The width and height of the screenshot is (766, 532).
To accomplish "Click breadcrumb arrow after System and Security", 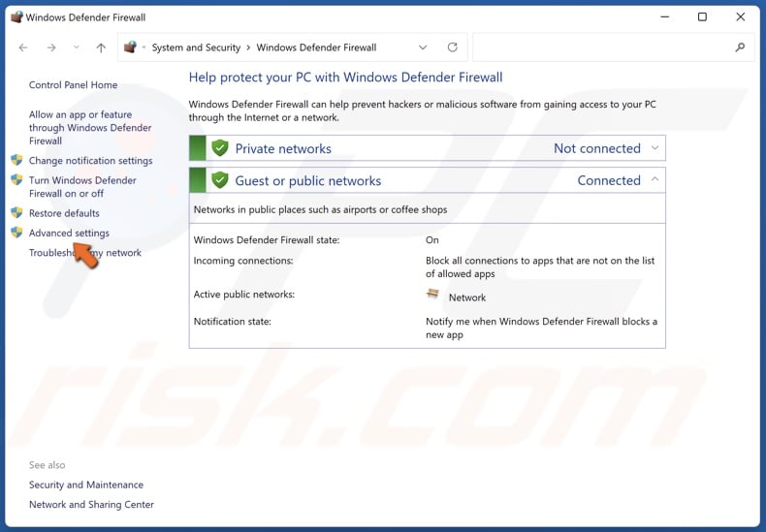I will tap(248, 47).
